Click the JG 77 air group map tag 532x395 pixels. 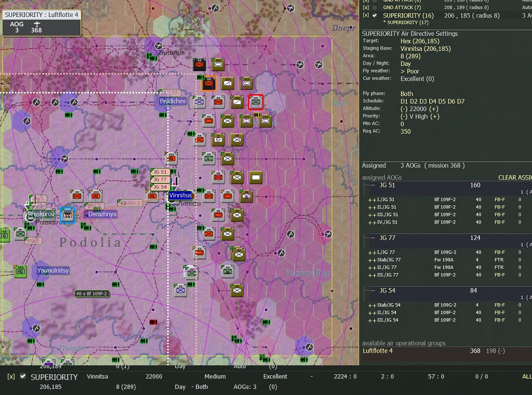[x=160, y=179]
